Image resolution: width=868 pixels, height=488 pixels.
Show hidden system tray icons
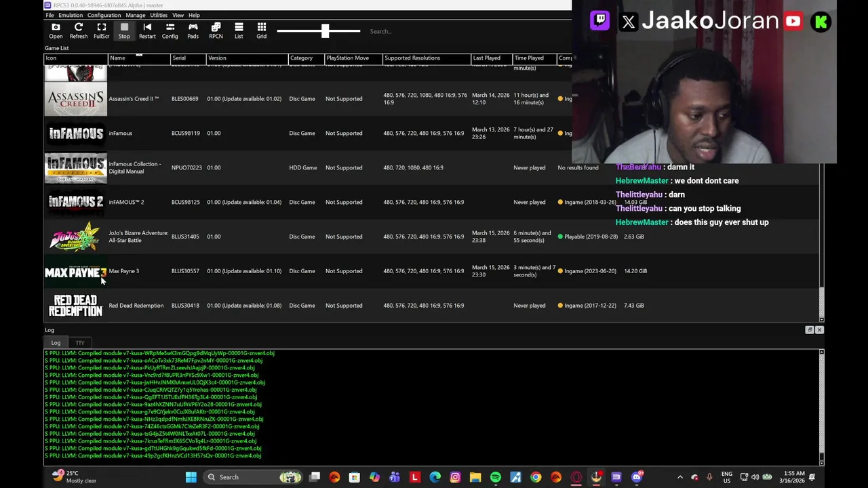tap(680, 477)
